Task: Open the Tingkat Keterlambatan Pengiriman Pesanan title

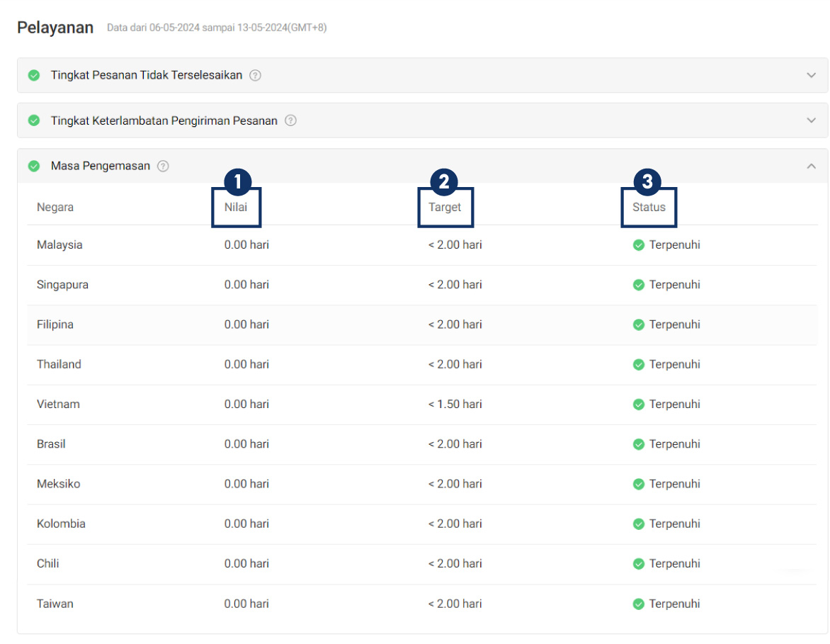Action: 164,120
